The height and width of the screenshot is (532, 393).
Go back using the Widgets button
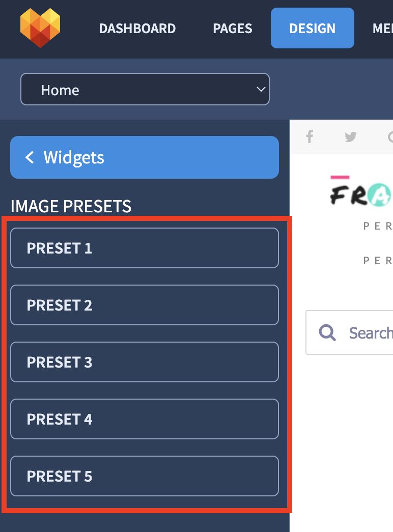(x=145, y=157)
